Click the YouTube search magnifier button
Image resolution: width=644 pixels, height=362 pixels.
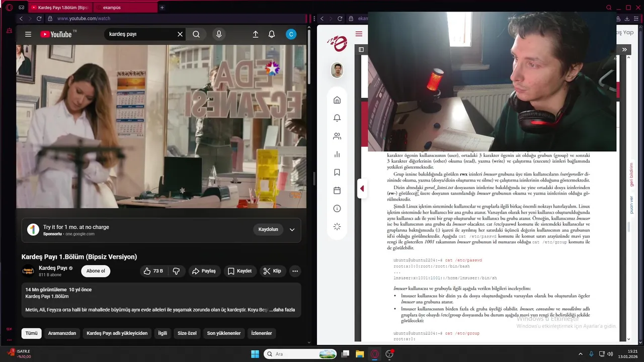point(196,34)
